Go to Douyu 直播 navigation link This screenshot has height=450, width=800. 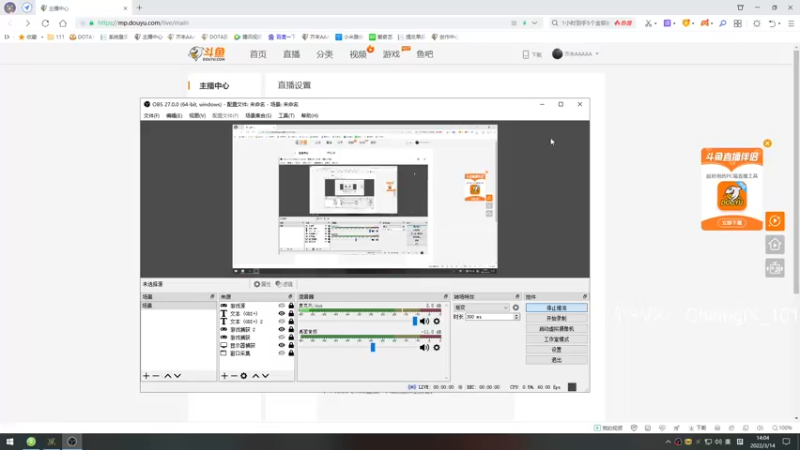tap(291, 54)
